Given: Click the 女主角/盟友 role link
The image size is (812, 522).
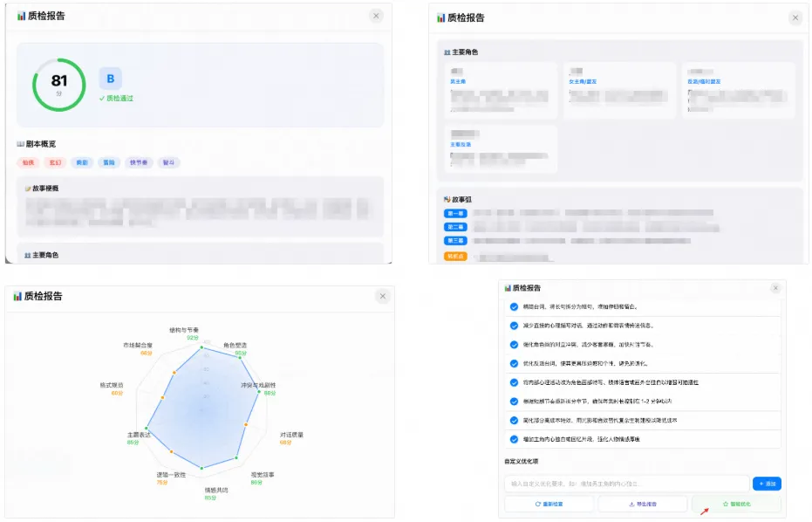Looking at the screenshot, I should [583, 81].
